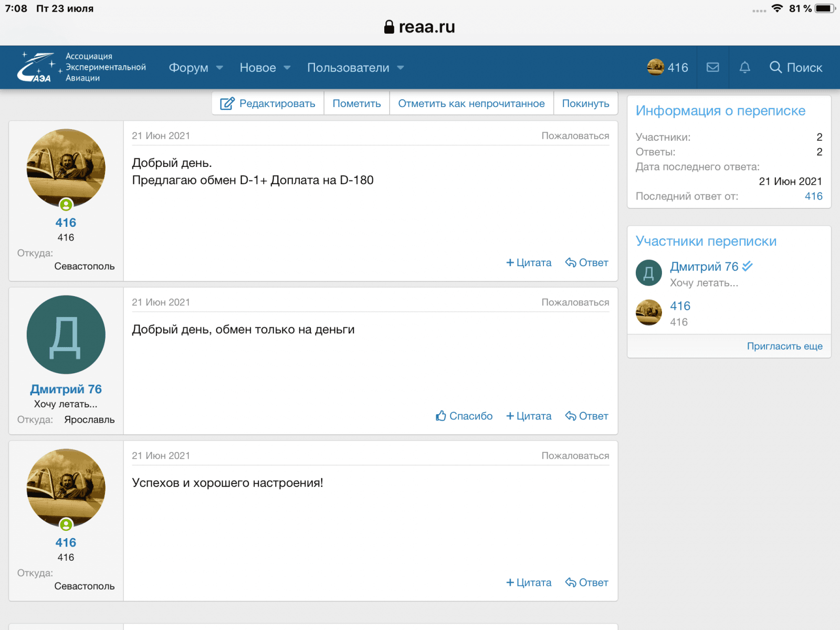Viewport: 840px width, 630px height.
Task: Select Пометить in the conversation toolbar
Action: [x=356, y=103]
